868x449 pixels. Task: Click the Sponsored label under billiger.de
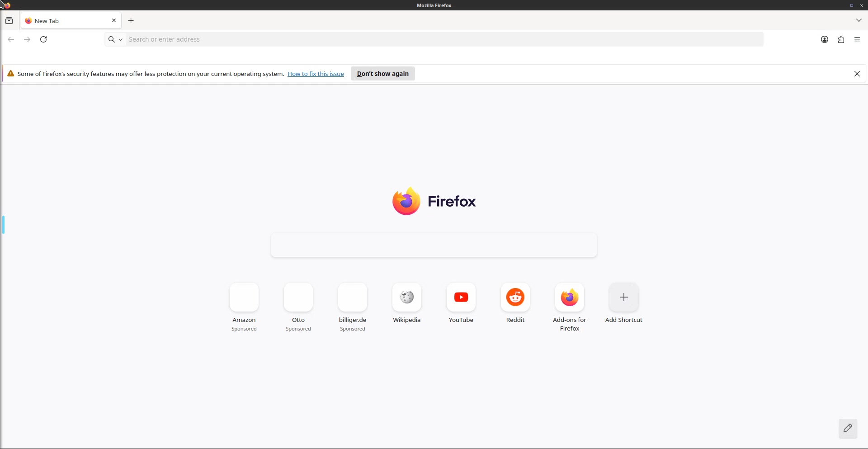353,329
